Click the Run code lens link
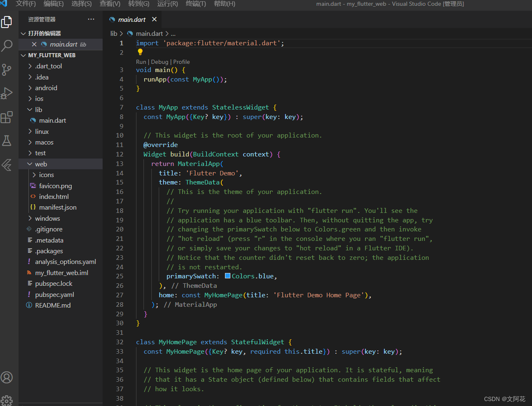The width and height of the screenshot is (532, 406). click(x=141, y=62)
